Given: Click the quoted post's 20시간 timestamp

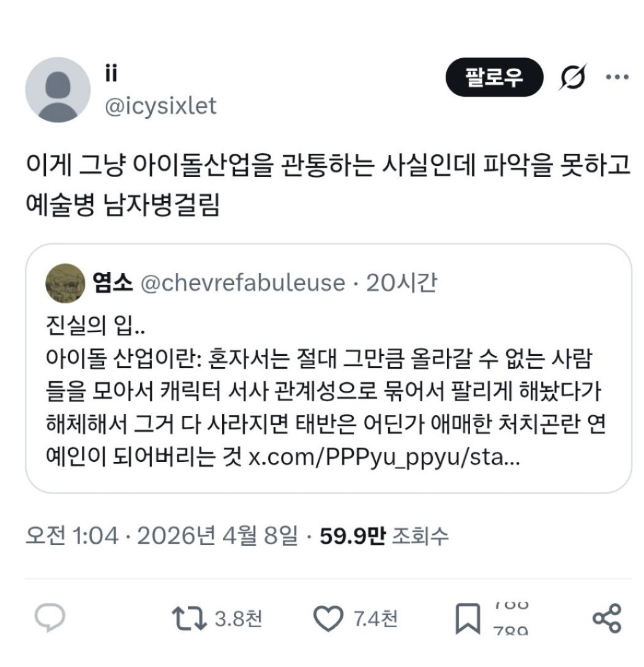Looking at the screenshot, I should point(401,282).
